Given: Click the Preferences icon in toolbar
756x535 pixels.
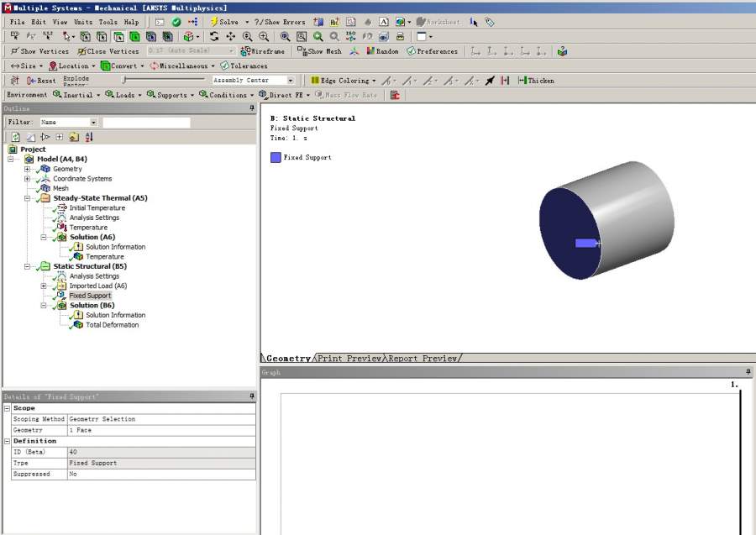Looking at the screenshot, I should coord(432,51).
